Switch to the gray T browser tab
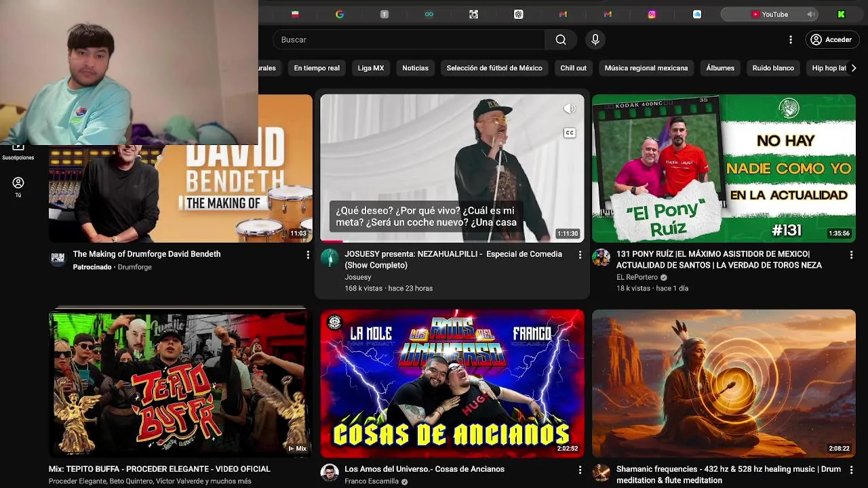 pyautogui.click(x=384, y=14)
